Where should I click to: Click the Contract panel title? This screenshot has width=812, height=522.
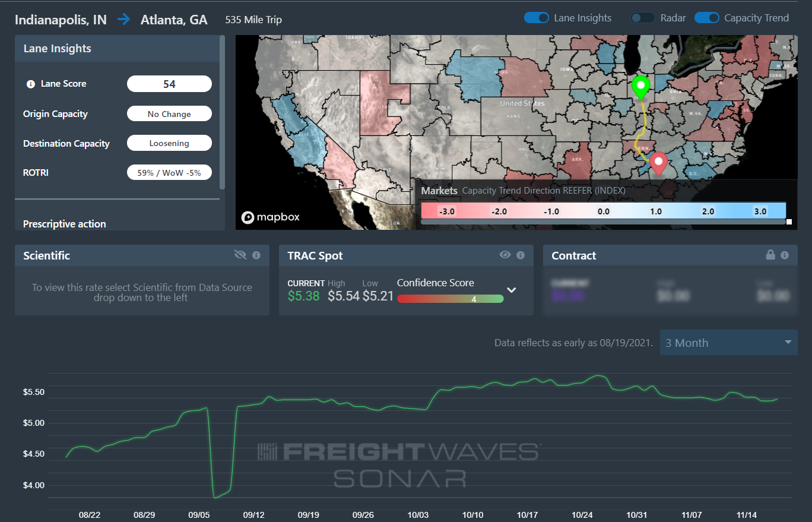click(574, 256)
